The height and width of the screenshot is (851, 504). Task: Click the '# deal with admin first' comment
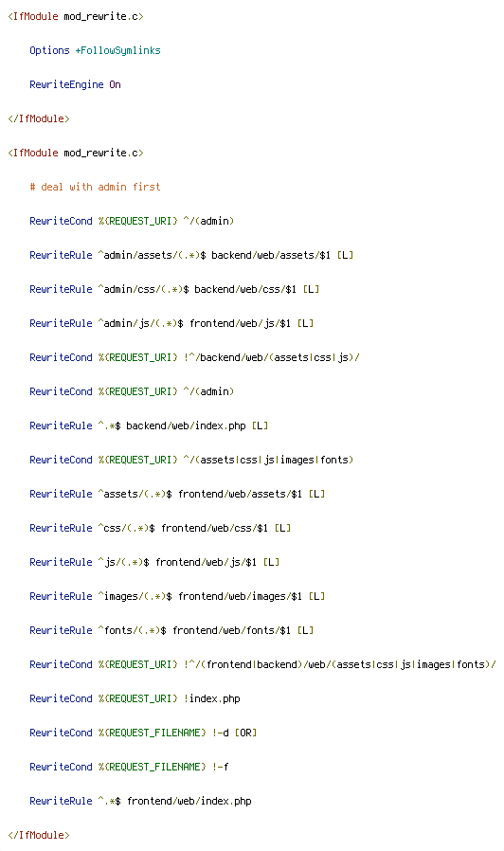click(95, 187)
